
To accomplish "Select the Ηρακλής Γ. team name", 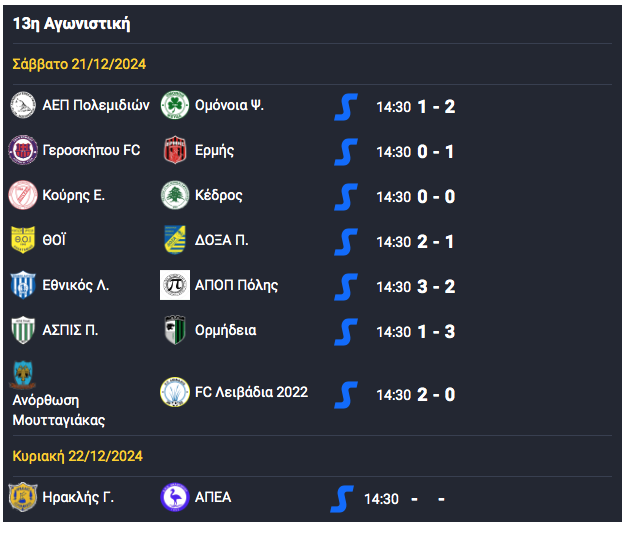I will (78, 497).
